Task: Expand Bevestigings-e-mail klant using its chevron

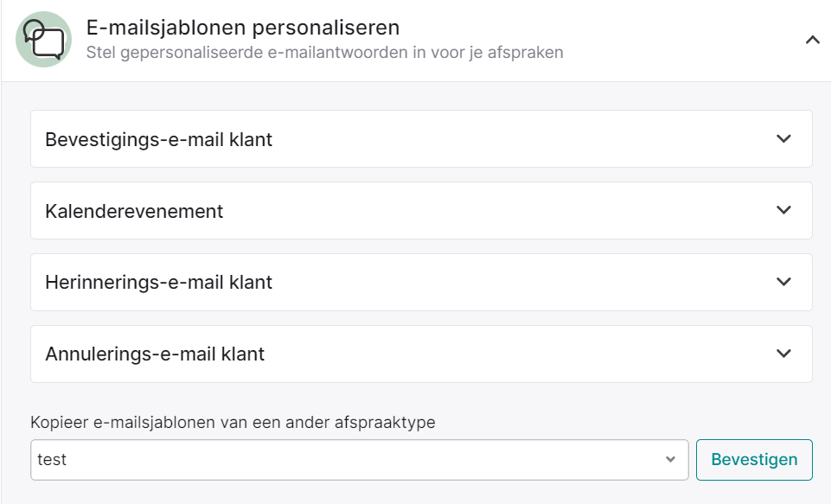Action: point(783,139)
